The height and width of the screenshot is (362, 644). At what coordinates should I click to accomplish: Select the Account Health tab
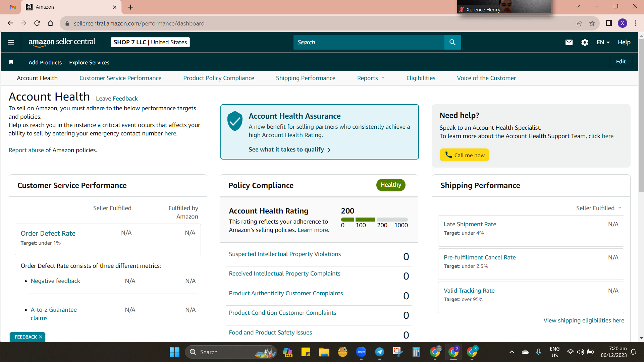[37, 78]
